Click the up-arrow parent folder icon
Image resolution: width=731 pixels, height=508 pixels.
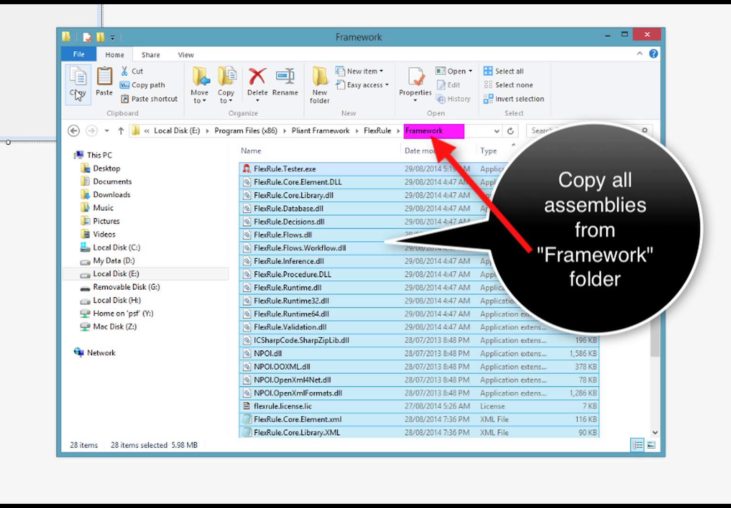(x=121, y=131)
